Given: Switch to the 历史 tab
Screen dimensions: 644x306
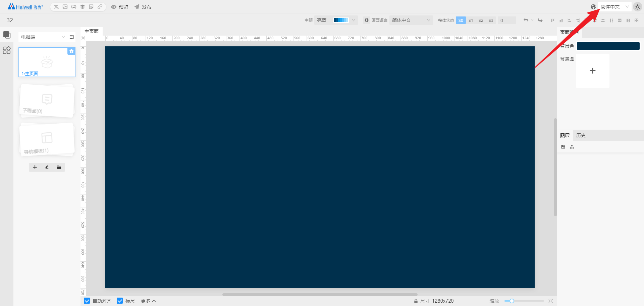Looking at the screenshot, I should (x=581, y=135).
